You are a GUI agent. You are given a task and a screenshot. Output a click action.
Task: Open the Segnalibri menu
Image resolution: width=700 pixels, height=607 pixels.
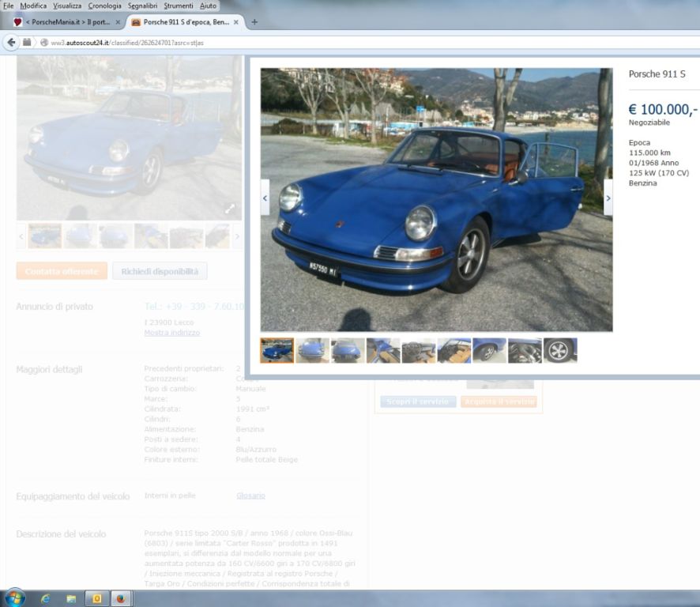tap(142, 6)
